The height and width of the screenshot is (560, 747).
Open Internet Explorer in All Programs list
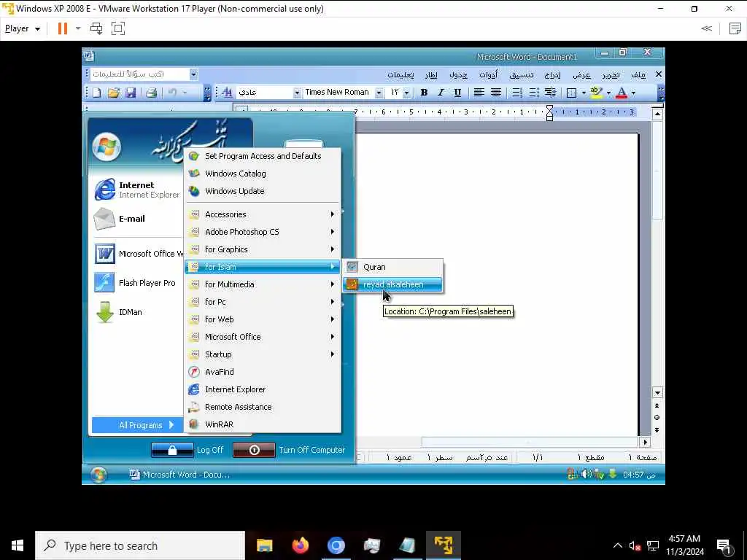(262, 389)
